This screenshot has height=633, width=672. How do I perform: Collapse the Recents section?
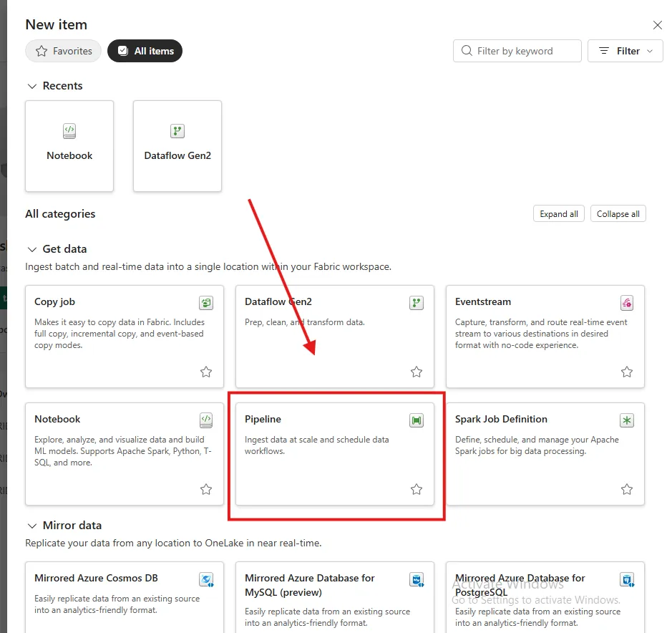(x=32, y=86)
